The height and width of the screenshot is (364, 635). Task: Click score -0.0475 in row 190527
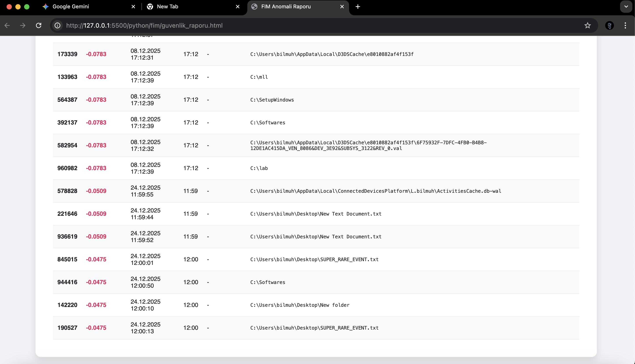tap(96, 328)
